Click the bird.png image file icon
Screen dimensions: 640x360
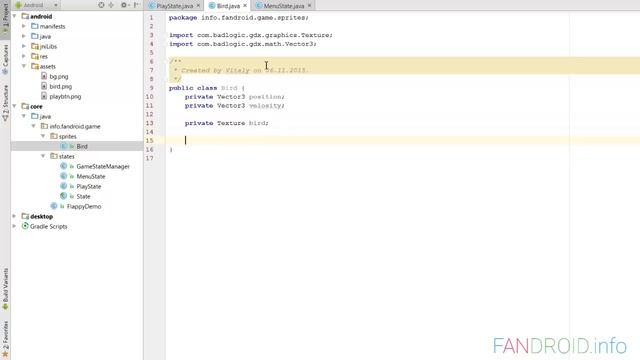click(44, 86)
